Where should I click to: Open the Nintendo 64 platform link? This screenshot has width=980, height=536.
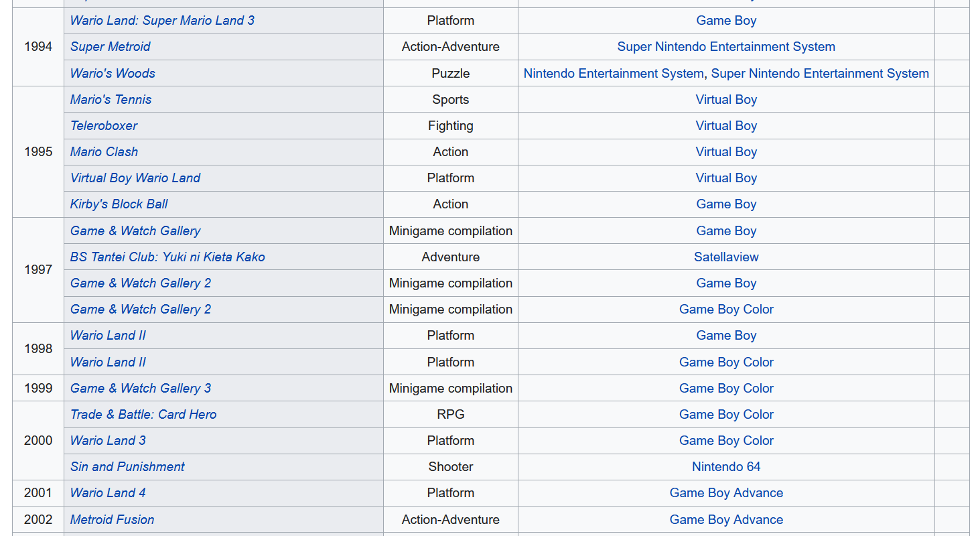726,467
